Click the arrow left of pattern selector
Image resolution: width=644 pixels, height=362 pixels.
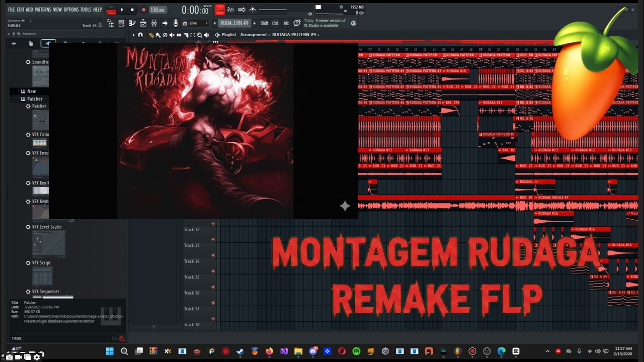click(215, 23)
